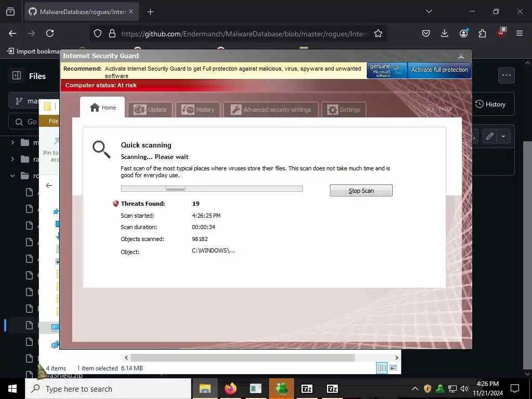Viewport: 532px width, 399px height.
Task: Open the Windows notification center
Action: pos(515,389)
